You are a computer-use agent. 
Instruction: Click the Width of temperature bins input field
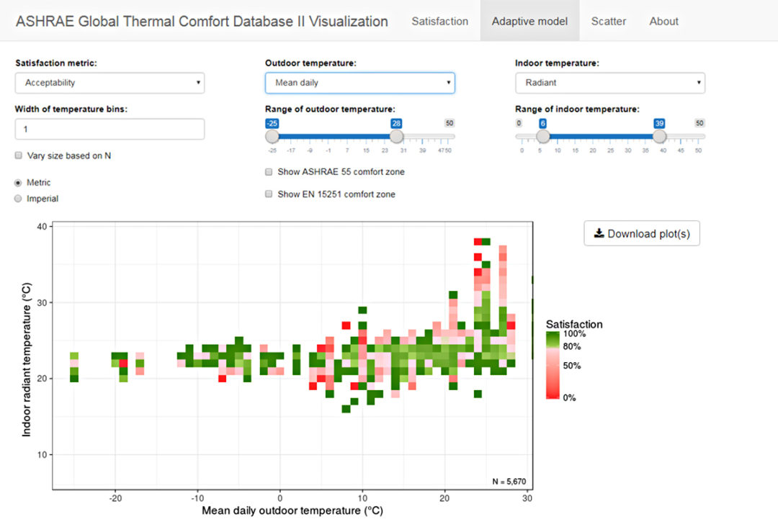click(x=109, y=129)
